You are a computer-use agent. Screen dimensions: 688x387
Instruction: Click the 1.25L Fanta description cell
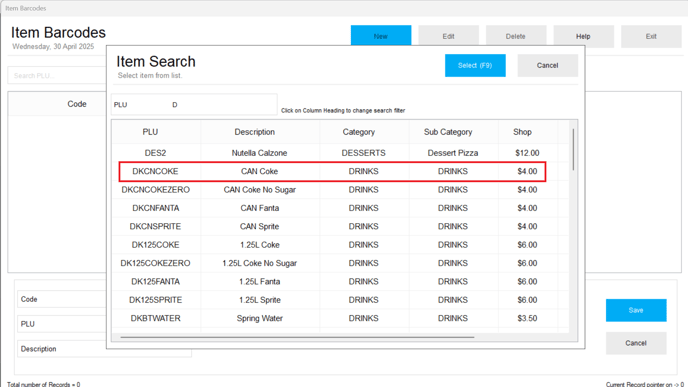click(259, 282)
